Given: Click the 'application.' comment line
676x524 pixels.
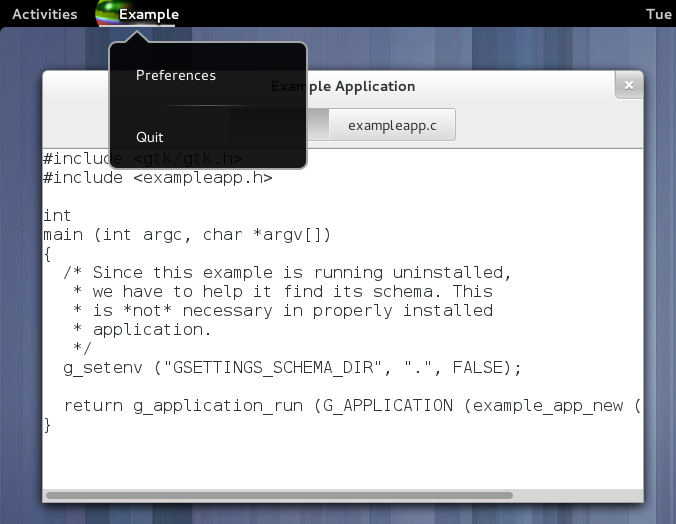Looking at the screenshot, I should click(135, 329).
